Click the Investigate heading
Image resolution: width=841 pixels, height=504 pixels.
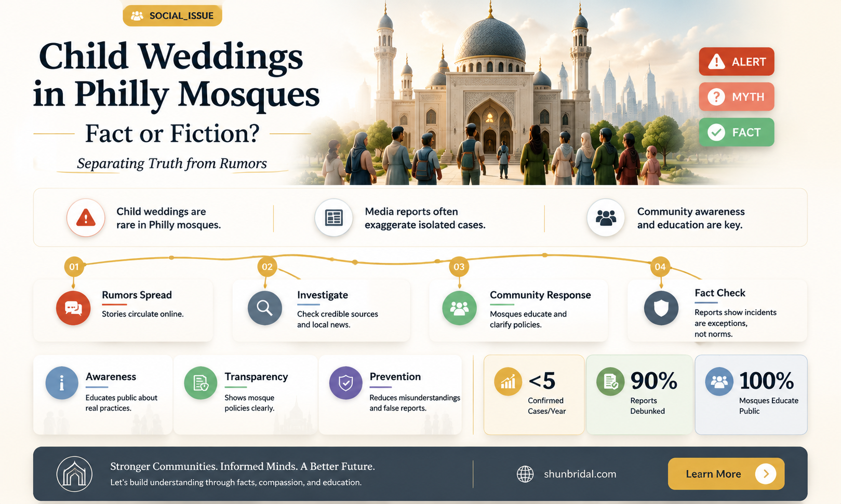tap(323, 295)
